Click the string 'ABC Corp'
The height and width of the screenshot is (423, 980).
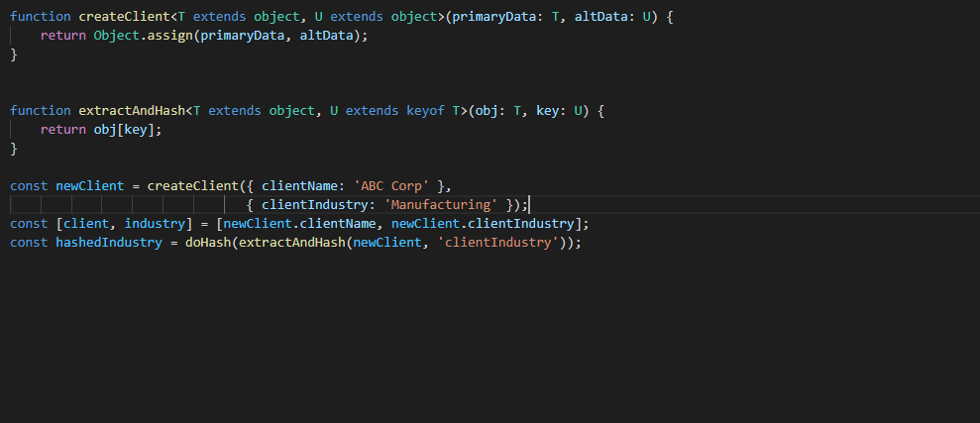click(391, 185)
